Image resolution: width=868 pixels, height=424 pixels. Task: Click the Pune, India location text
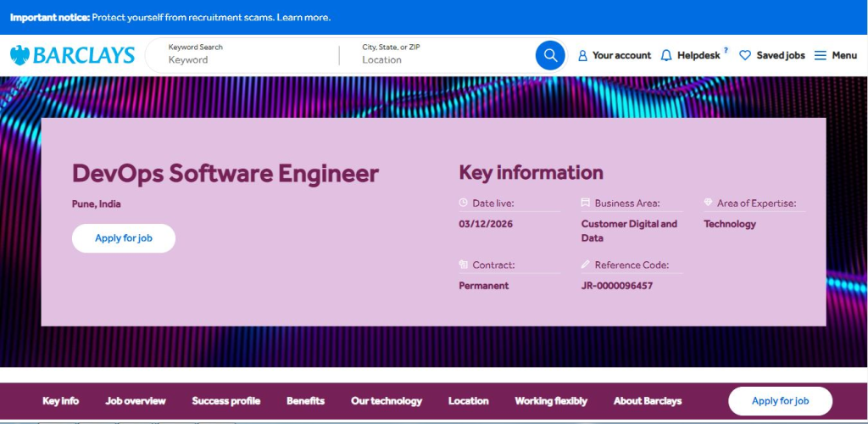point(97,204)
